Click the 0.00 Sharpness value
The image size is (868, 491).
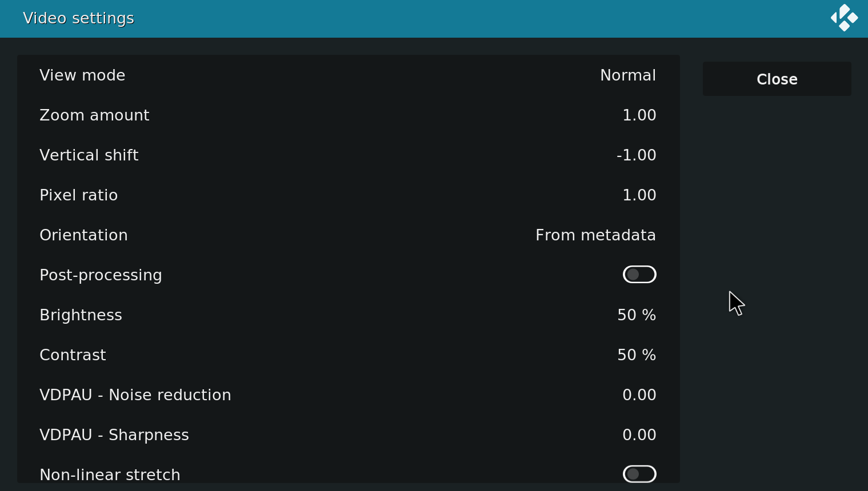tap(639, 435)
